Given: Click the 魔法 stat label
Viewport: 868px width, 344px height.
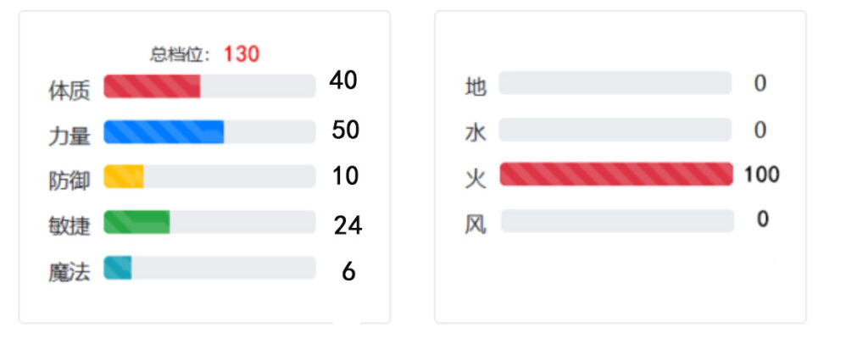Looking at the screenshot, I should (x=69, y=273).
